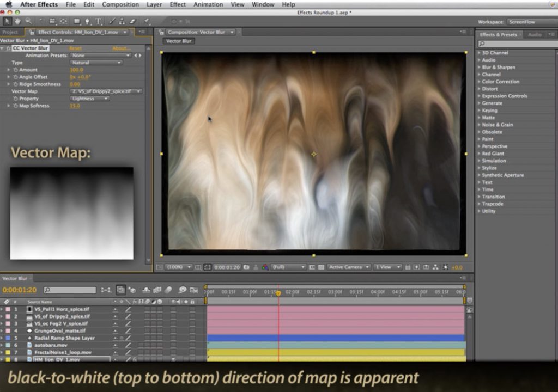Select the Brush tool
The height and width of the screenshot is (392, 558).
point(113,21)
